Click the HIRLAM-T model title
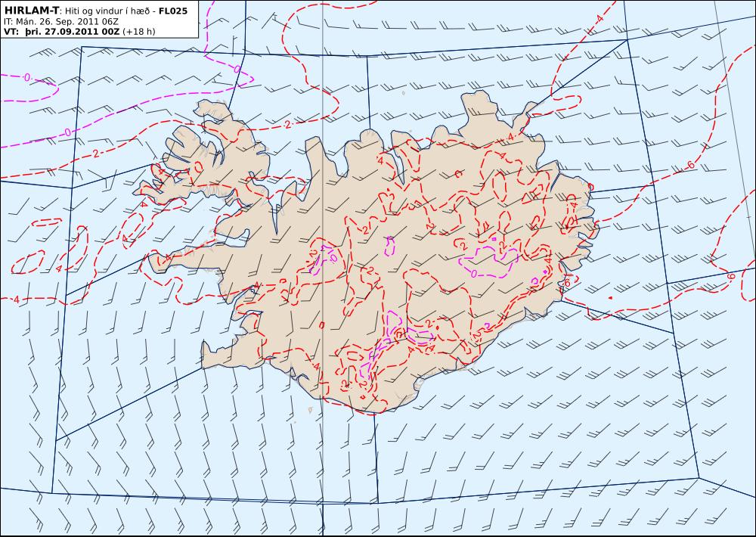Screen dimensions: 756x537 click(x=30, y=11)
